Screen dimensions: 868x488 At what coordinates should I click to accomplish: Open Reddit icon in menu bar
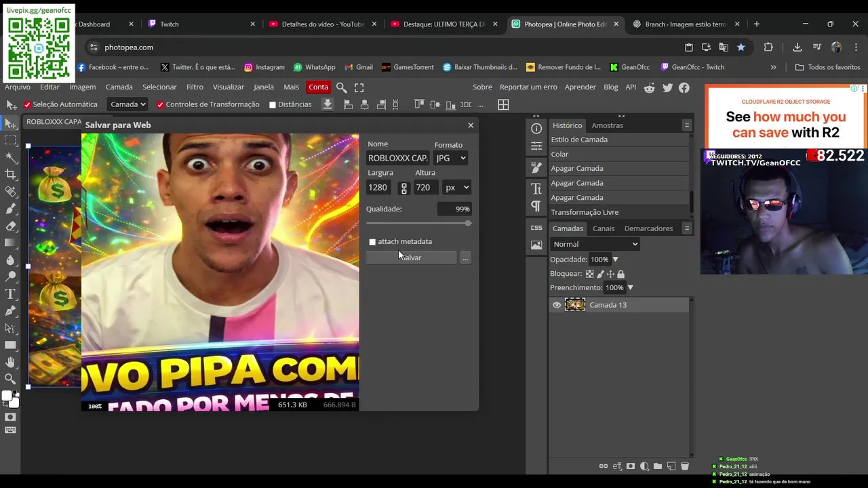coord(650,87)
